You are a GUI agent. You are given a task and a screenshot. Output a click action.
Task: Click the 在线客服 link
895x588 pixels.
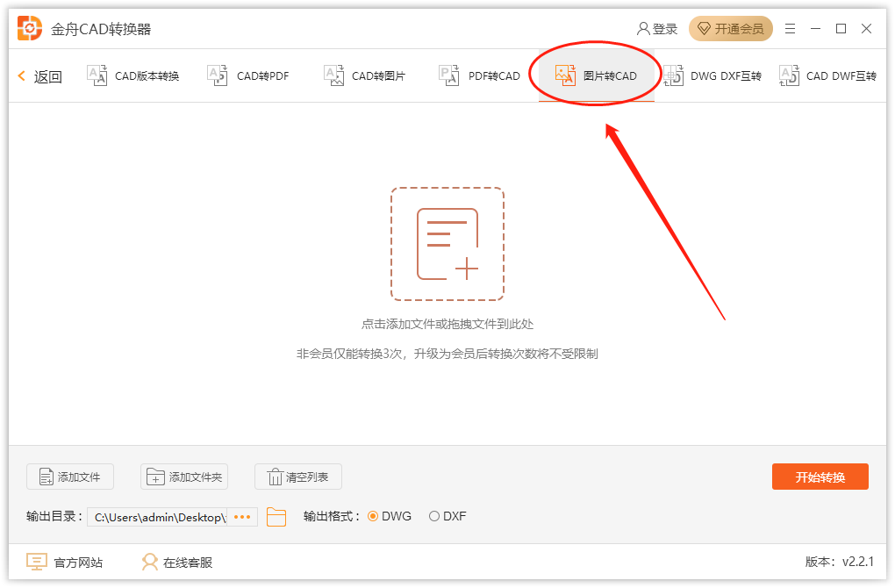pyautogui.click(x=177, y=563)
